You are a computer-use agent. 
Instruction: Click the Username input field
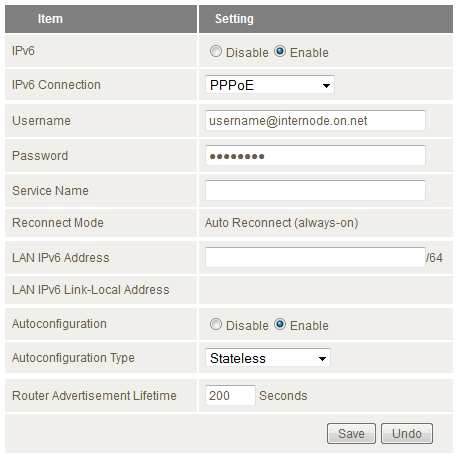(x=315, y=120)
